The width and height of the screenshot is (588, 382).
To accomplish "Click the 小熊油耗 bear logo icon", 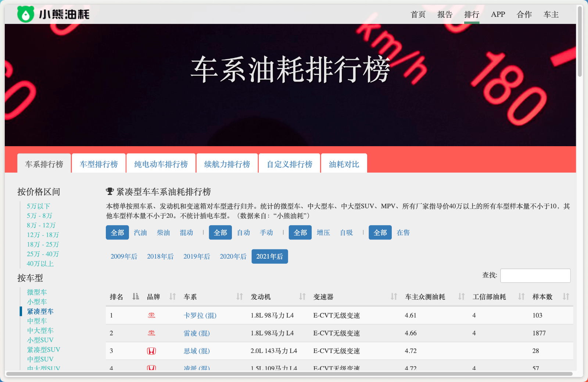I will tap(26, 14).
